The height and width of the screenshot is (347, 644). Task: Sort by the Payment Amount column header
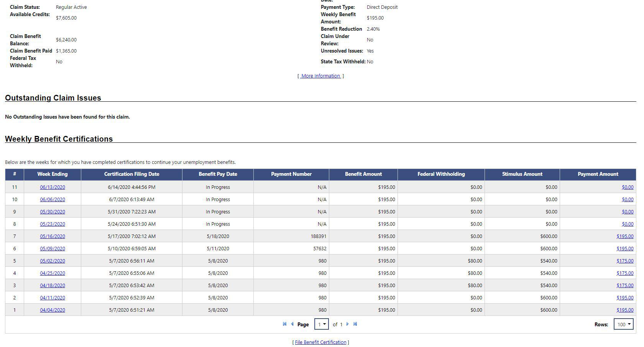598,174
